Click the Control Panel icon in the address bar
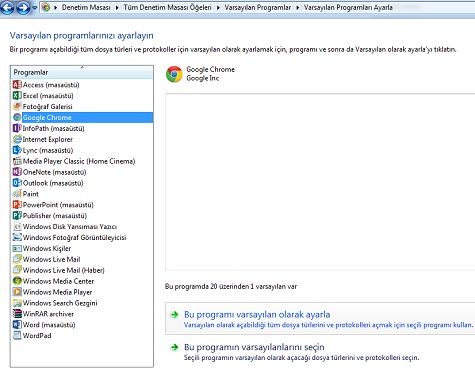Image resolution: width=475 pixels, height=368 pixels. tap(46, 7)
